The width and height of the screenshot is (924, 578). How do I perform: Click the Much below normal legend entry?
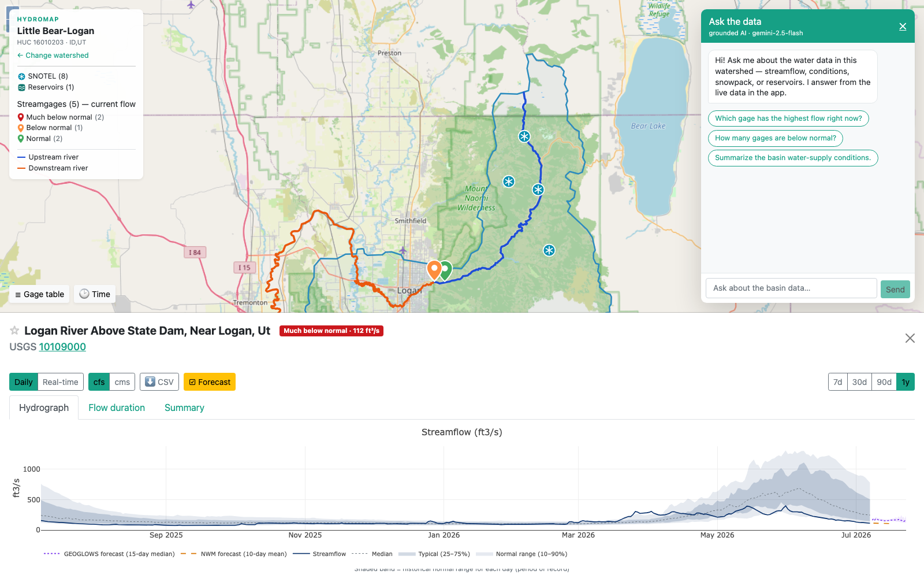[x=61, y=117]
